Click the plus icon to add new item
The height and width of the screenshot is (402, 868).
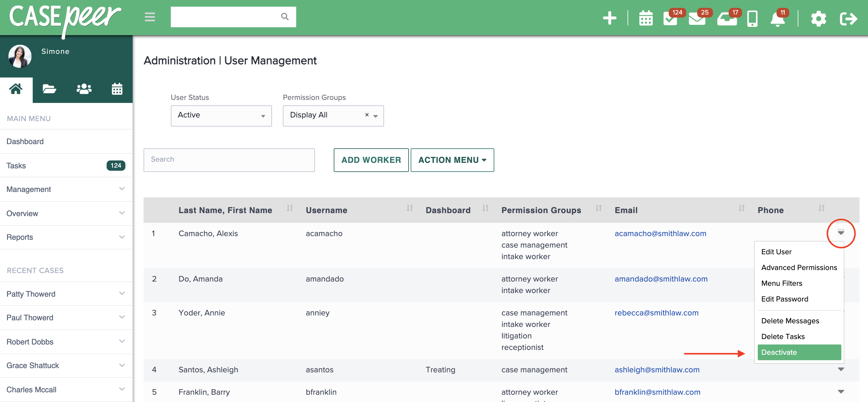[x=609, y=18]
